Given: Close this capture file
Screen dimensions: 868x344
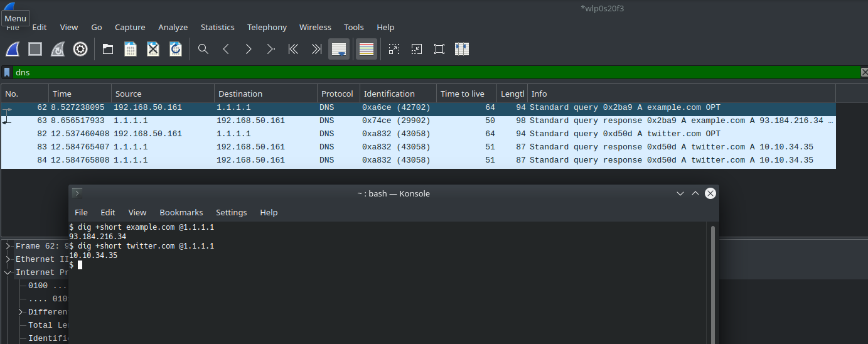Looking at the screenshot, I should coord(153,49).
